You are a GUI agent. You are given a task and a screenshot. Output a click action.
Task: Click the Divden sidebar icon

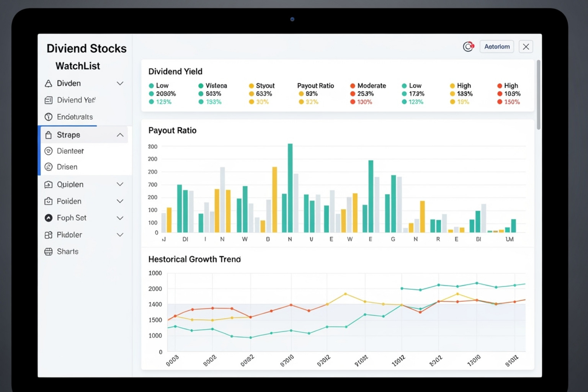tap(49, 83)
